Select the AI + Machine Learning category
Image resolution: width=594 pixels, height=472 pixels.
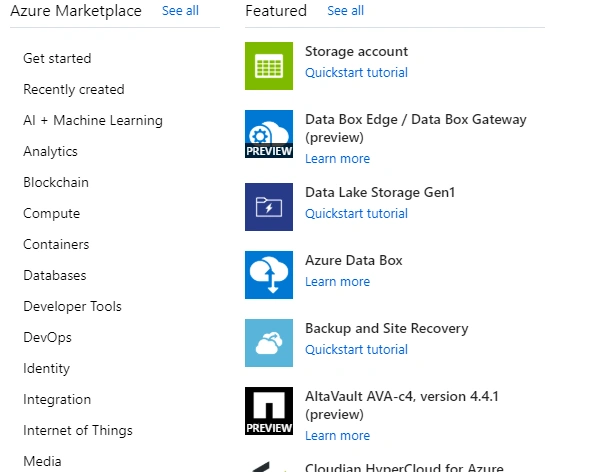click(93, 120)
